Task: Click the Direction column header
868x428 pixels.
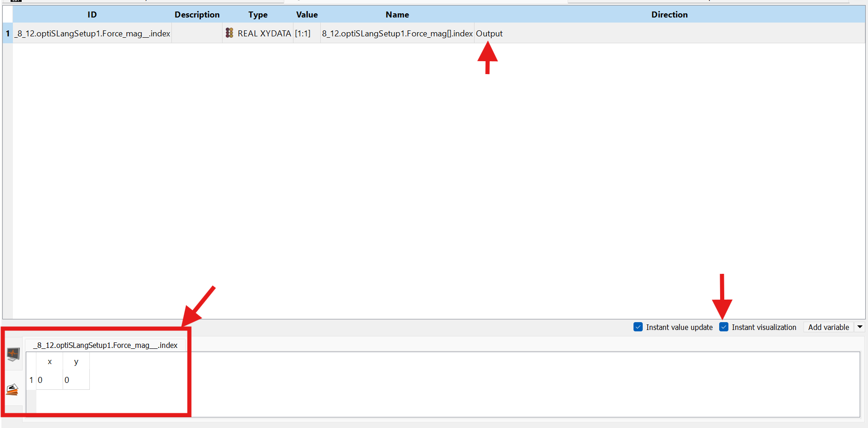Action: (669, 15)
